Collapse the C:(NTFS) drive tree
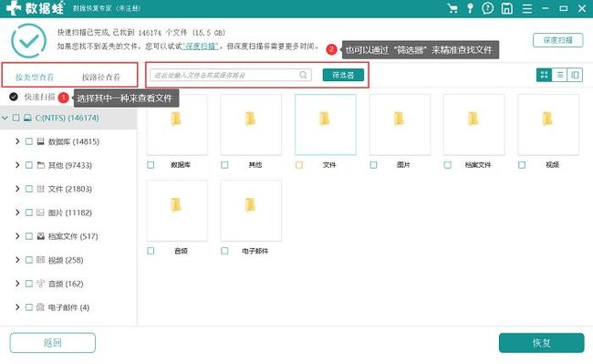Viewport: 593px width, 364px height. click(5, 118)
